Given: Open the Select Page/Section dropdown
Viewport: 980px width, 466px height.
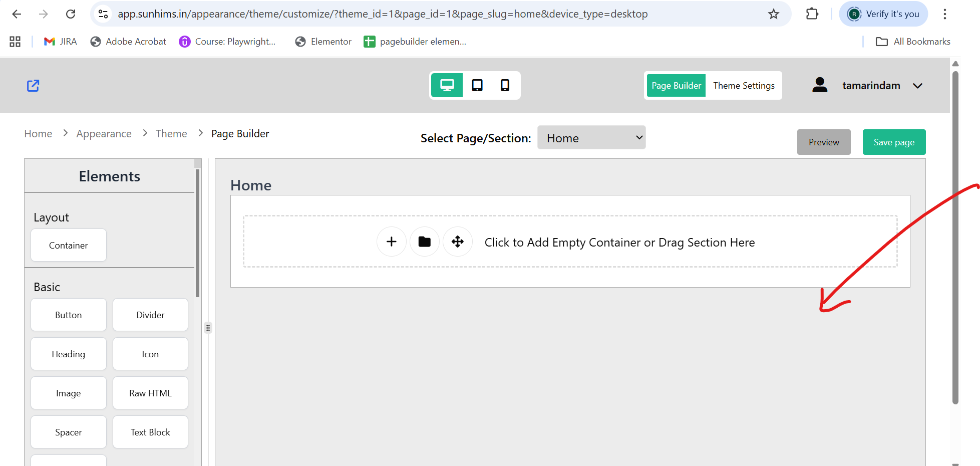Looking at the screenshot, I should (x=591, y=138).
